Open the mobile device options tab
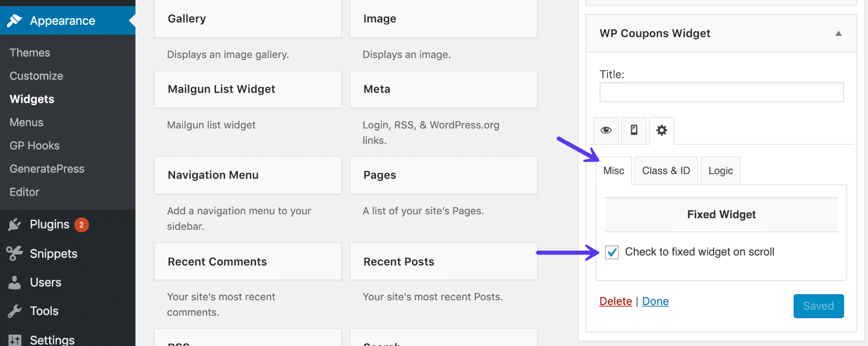 634,131
